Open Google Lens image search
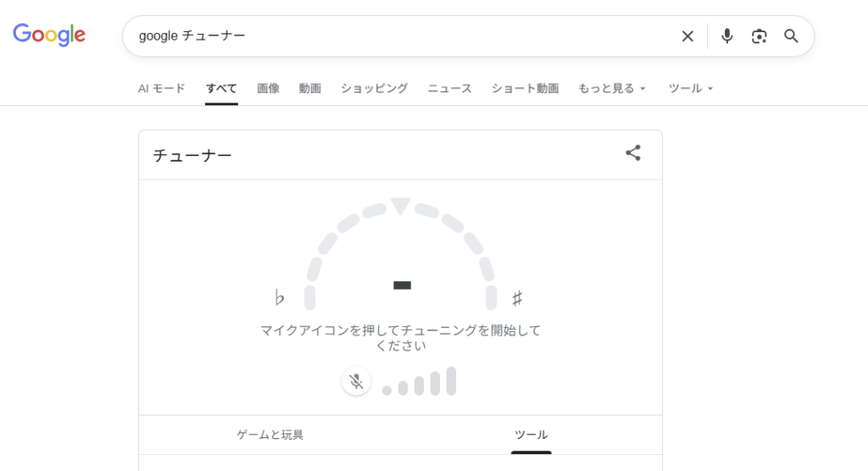Screen dimensions: 868x471 [x=759, y=36]
